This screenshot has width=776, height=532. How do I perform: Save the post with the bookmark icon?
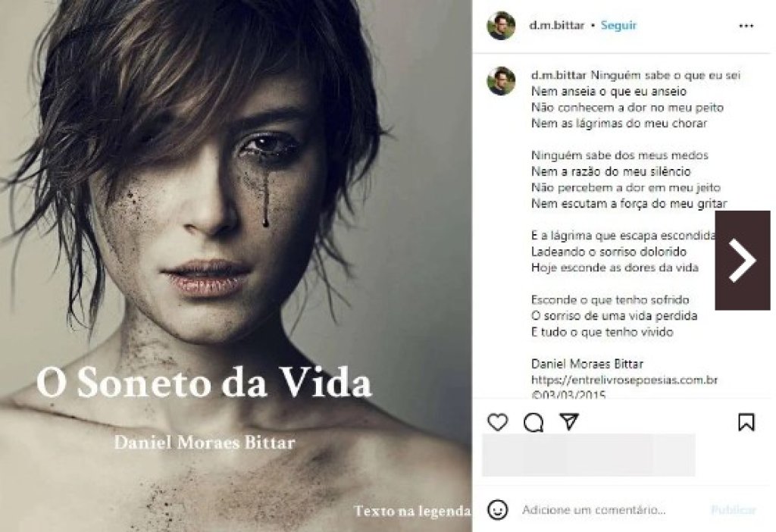[746, 422]
